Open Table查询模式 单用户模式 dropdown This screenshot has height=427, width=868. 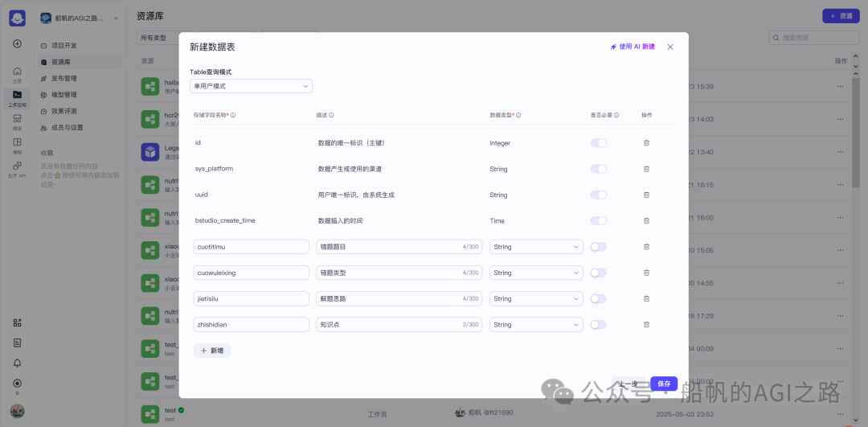point(252,86)
